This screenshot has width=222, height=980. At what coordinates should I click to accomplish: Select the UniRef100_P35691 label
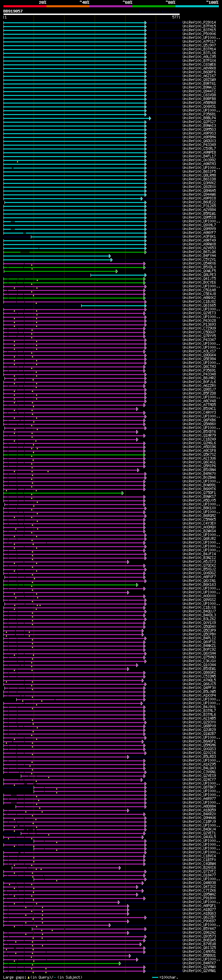click(199, 371)
